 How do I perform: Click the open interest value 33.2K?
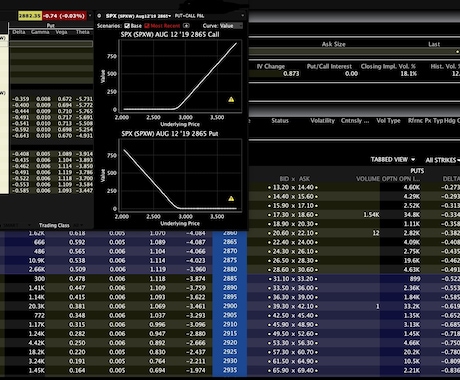click(x=412, y=306)
